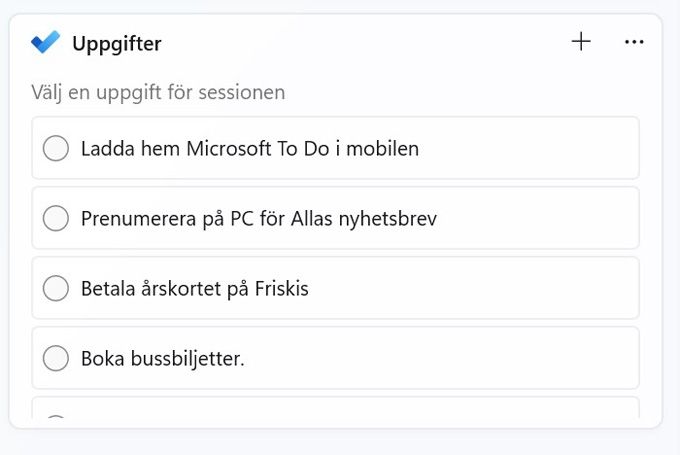Click the plus icon to add task
This screenshot has height=455, width=680.
[581, 42]
